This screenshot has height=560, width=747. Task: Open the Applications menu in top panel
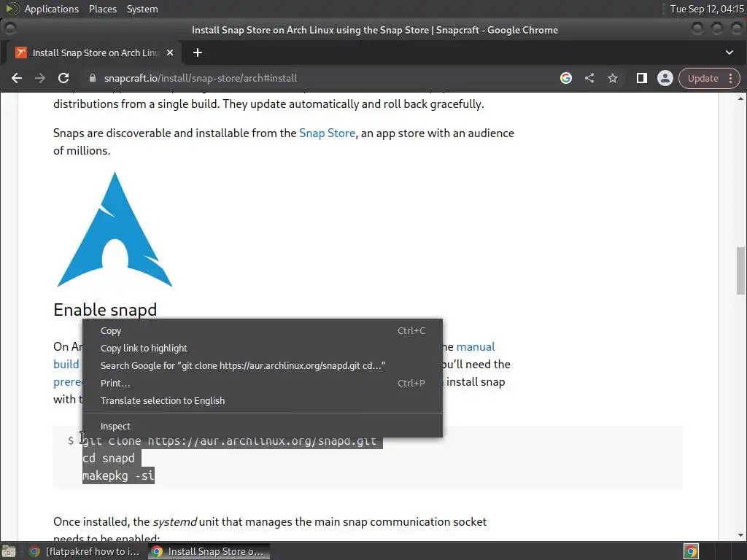[52, 9]
